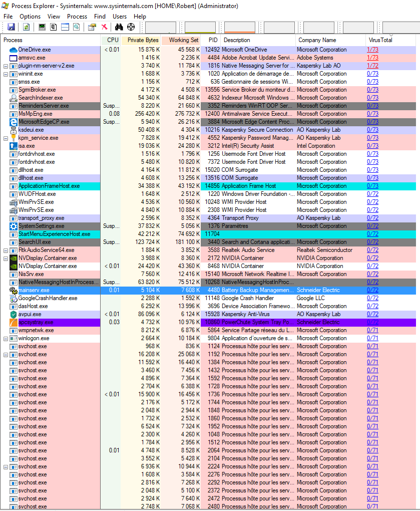Toggle the Show Process Tree toolbar icon
420x511 pixels.
click(54, 27)
